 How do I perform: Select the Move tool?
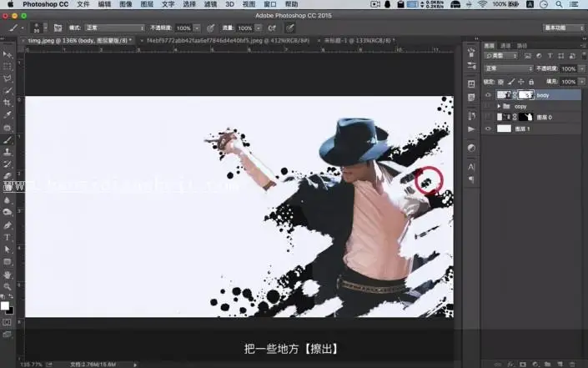pos(8,55)
